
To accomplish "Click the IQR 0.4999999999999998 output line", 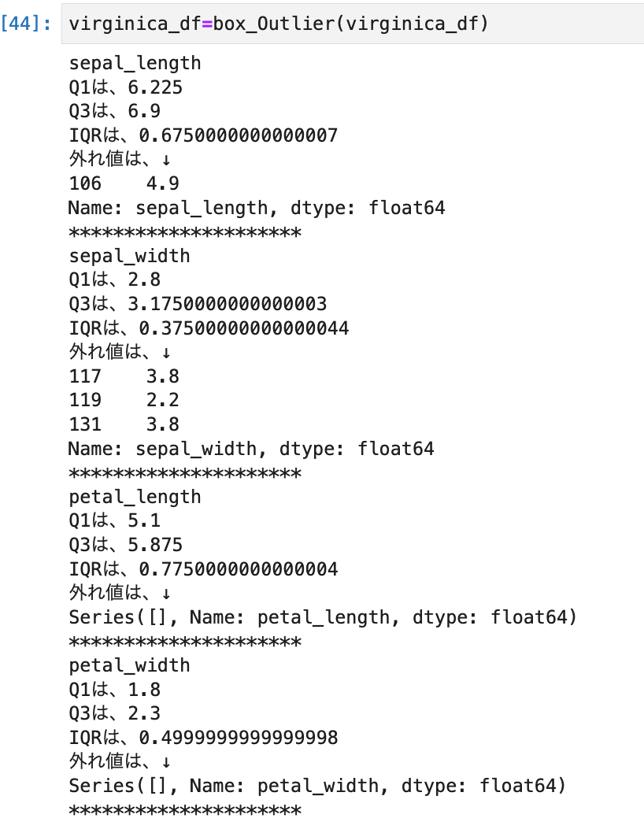I will 203,738.
